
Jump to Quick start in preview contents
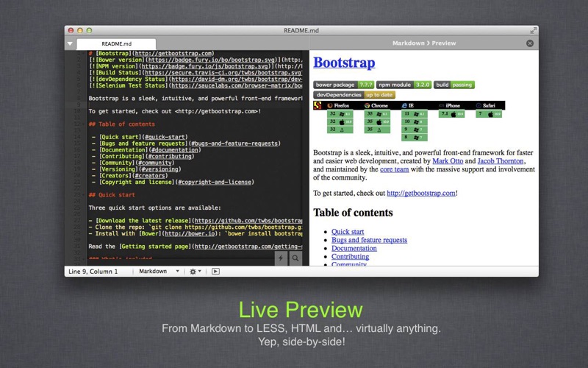point(348,232)
